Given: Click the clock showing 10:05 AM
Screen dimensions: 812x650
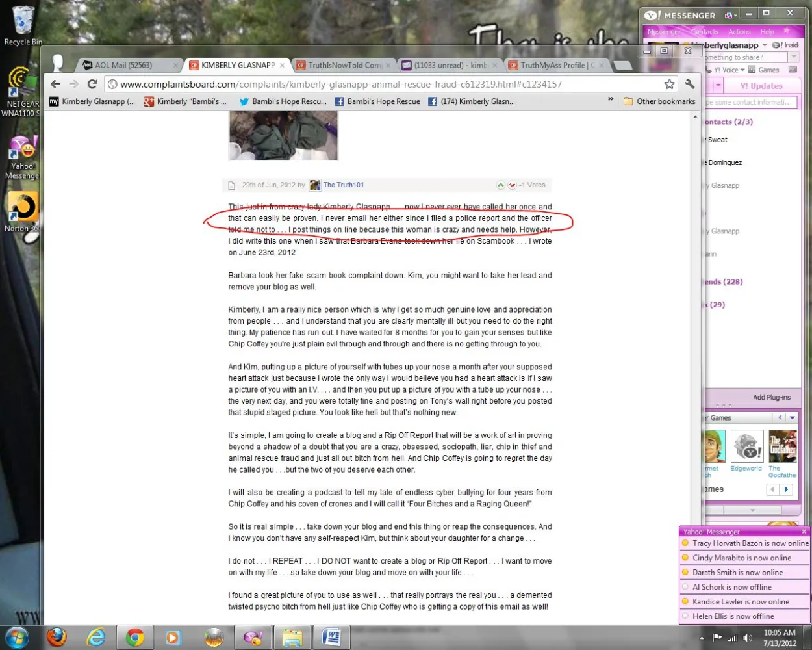Looking at the screenshot, I should tap(780, 632).
